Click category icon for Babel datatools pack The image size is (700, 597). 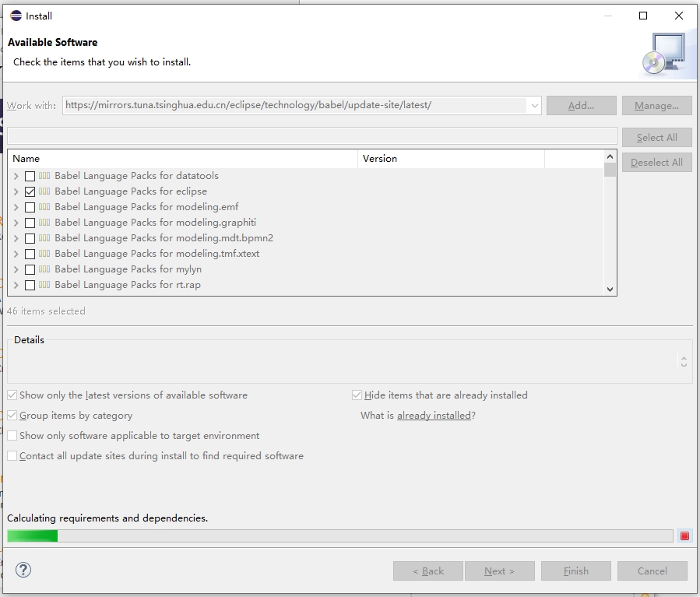pos(44,176)
